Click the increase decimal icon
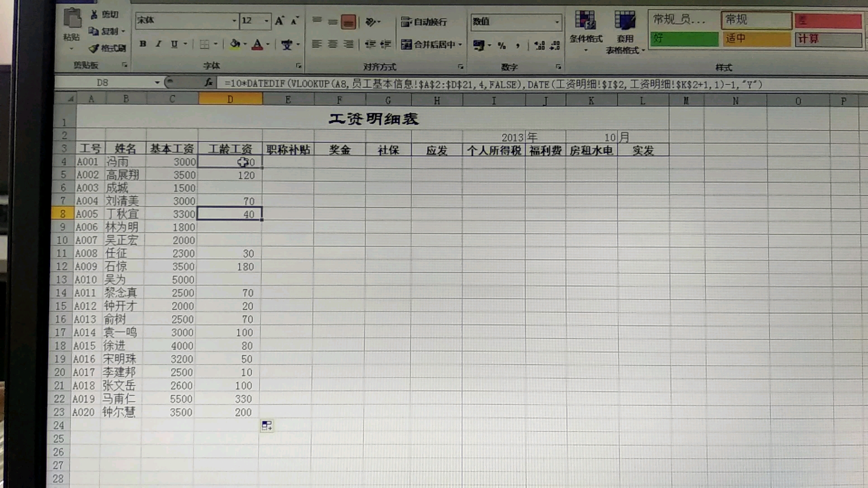 point(539,45)
